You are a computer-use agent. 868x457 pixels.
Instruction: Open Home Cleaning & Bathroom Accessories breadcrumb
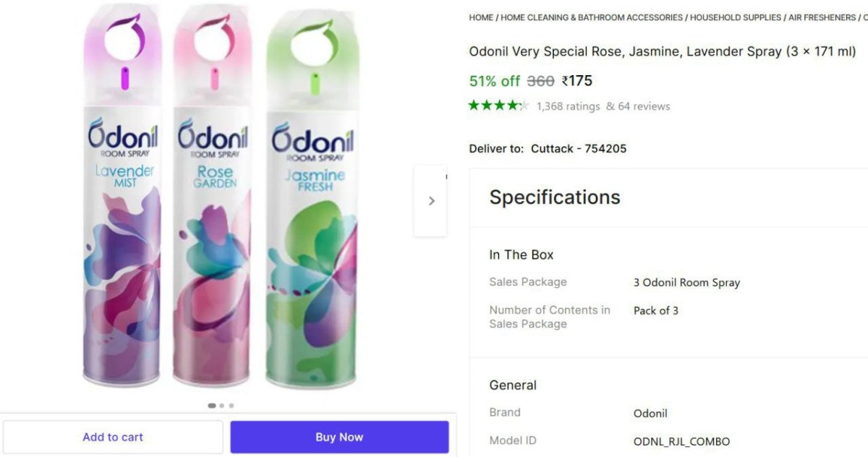point(592,17)
